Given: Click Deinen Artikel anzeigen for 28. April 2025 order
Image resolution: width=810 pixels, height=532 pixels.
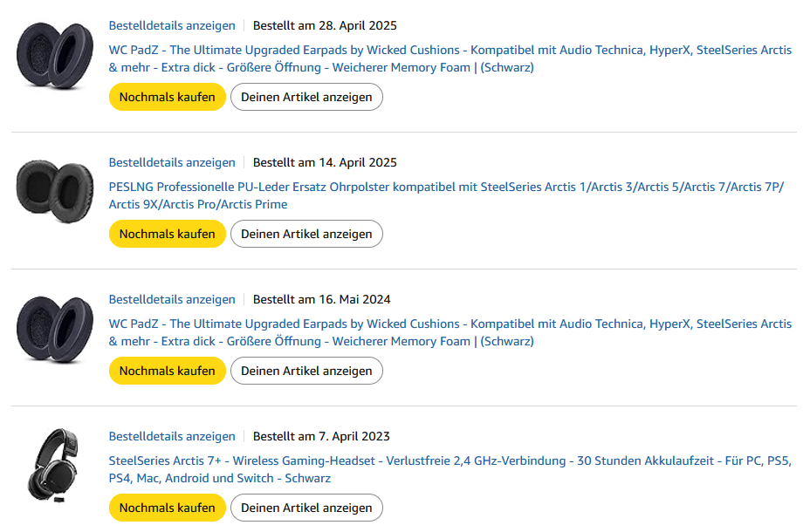Looking at the screenshot, I should tap(306, 97).
